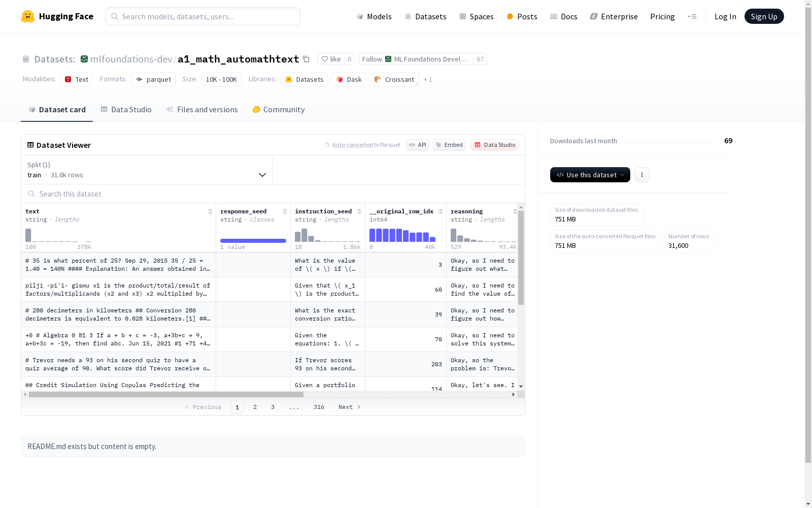Screen dimensions: 812x508
Task: Click the text column length histogram
Action: (x=58, y=235)
